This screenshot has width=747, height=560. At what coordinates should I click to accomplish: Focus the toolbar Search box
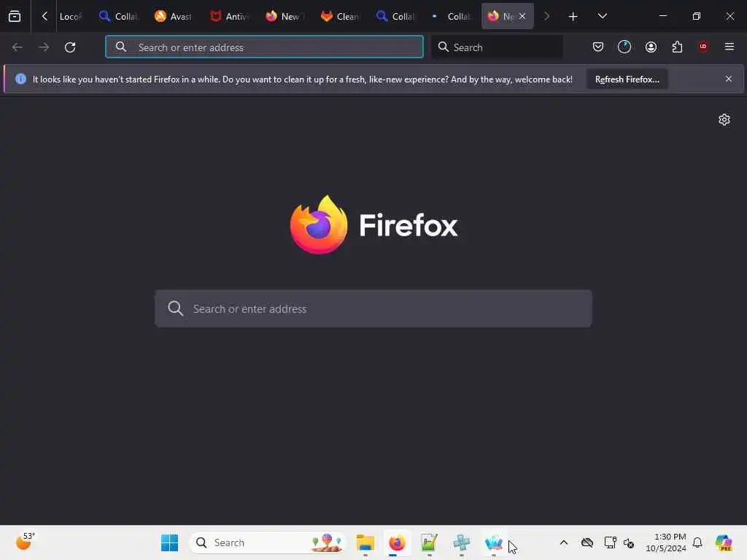pyautogui.click(x=498, y=47)
